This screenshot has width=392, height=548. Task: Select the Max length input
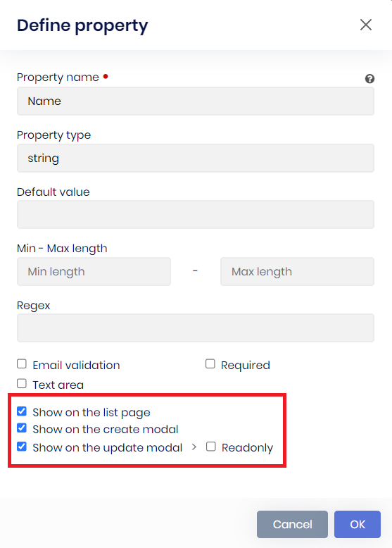tap(297, 272)
